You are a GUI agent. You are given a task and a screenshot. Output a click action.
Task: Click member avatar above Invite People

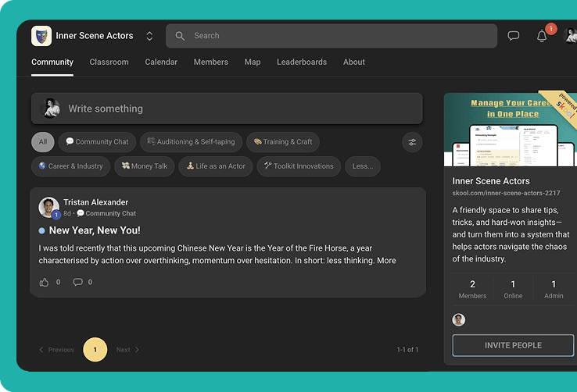click(458, 320)
